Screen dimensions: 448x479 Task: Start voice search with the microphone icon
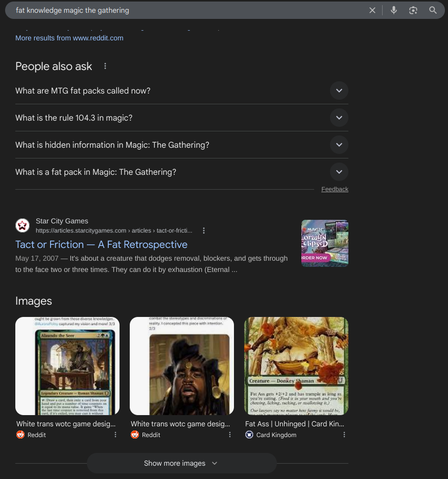click(394, 10)
